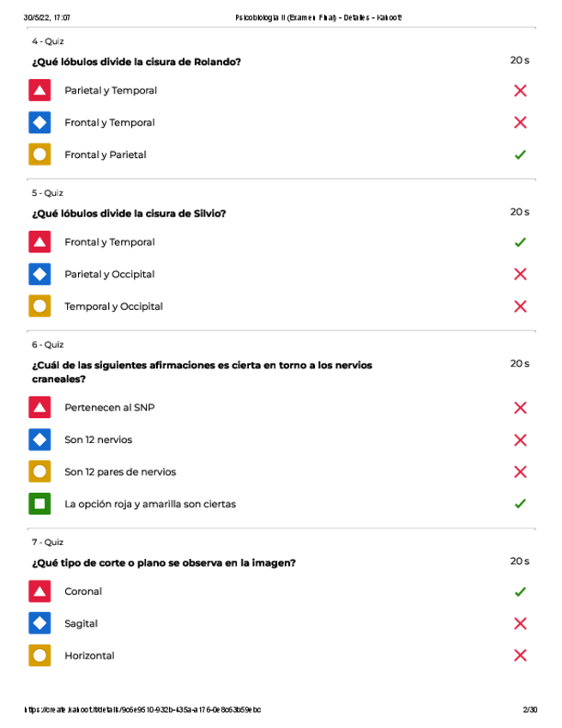Image resolution: width=562 pixels, height=728 pixels.
Task: Click yellow circle next to "Horizontal"
Action: pyautogui.click(x=39, y=656)
